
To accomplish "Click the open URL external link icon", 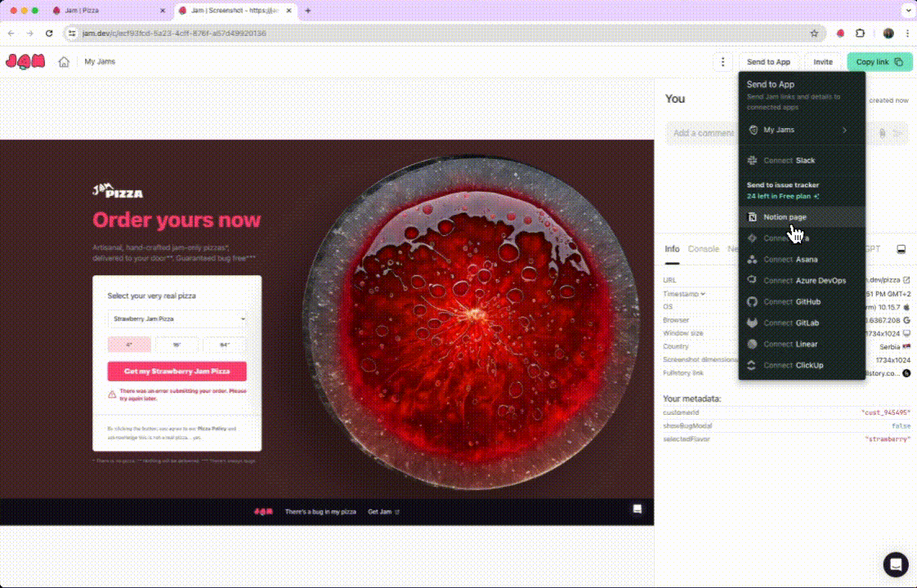I will pos(906,280).
